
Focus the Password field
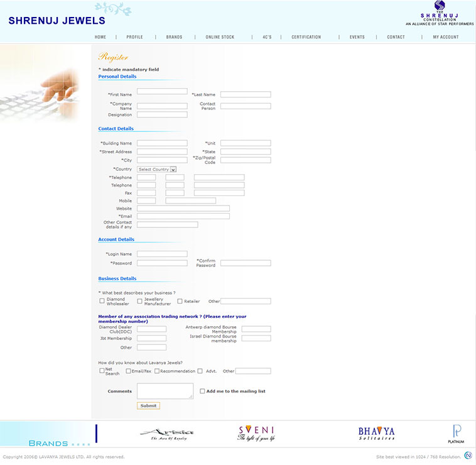[x=162, y=263]
